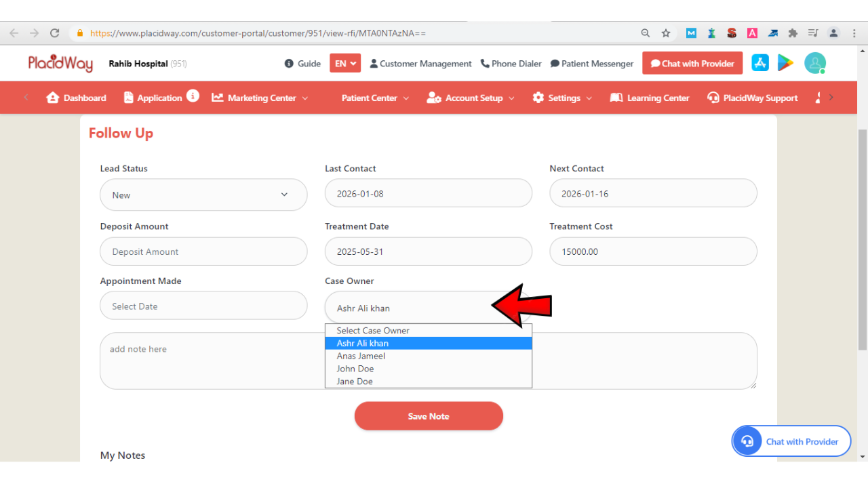The width and height of the screenshot is (868, 488).
Task: Bookmark this page with star icon
Action: pos(666,33)
